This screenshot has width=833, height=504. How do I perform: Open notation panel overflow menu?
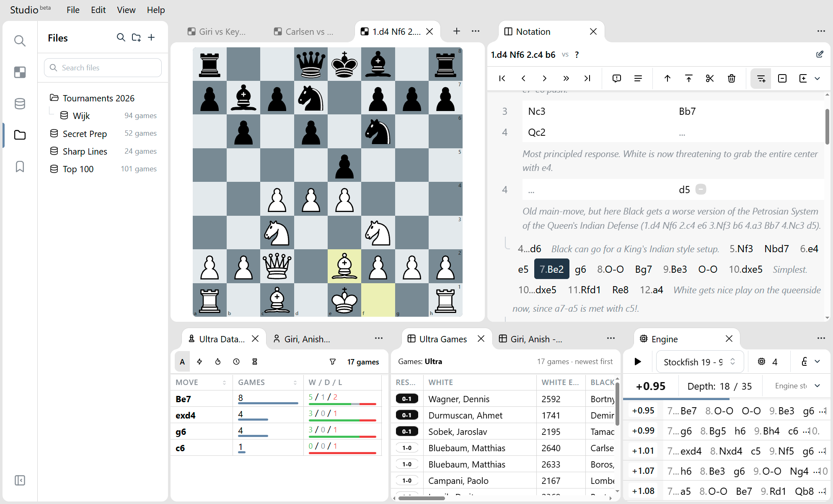click(x=821, y=31)
